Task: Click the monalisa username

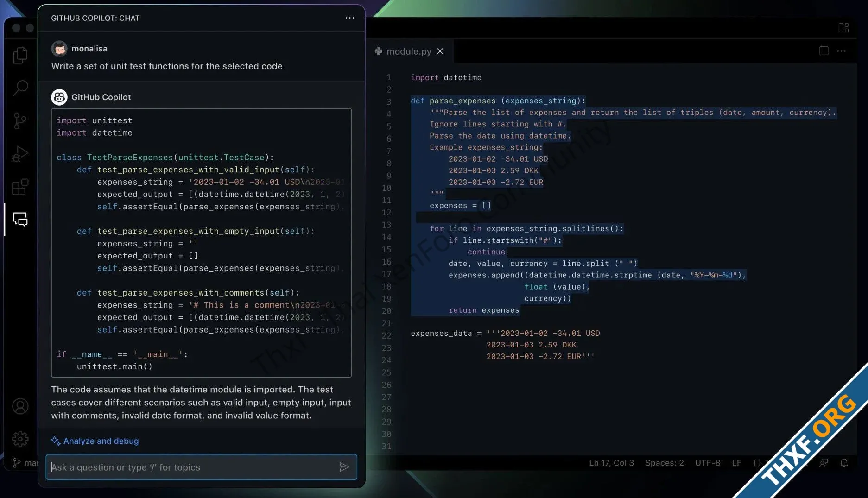Action: coord(89,49)
